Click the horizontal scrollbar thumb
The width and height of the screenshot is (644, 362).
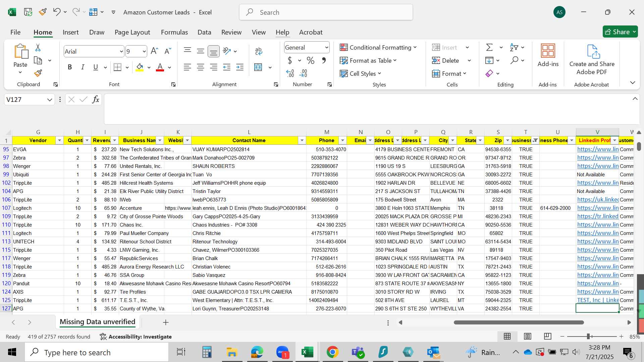pos(519,322)
